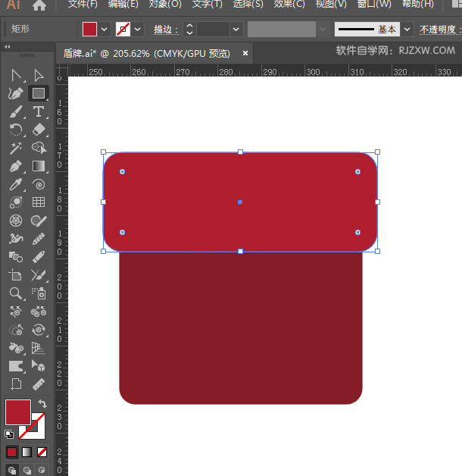462x476 pixels.
Task: Open 窗口(W) menu
Action: 374,5
